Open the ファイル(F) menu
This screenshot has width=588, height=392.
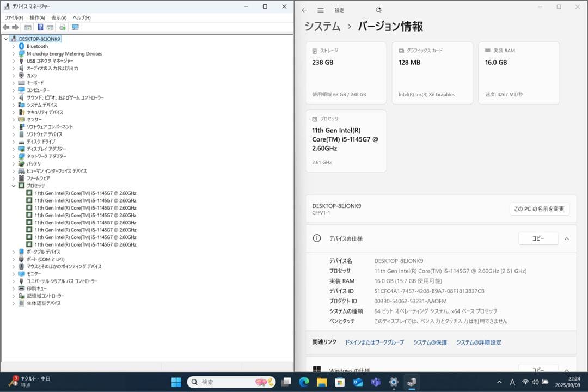pyautogui.click(x=14, y=17)
